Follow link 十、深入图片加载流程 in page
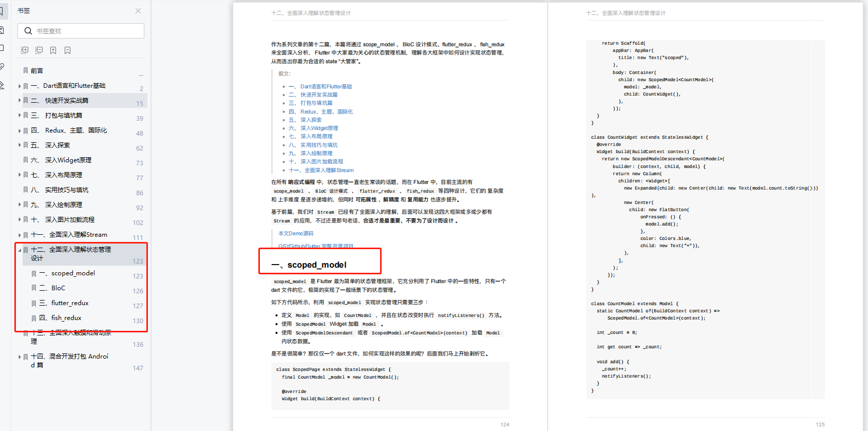This screenshot has width=868, height=431. tap(315, 161)
